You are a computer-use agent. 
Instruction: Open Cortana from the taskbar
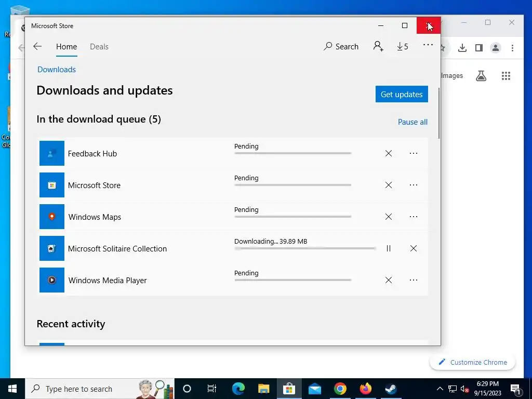coord(187,389)
